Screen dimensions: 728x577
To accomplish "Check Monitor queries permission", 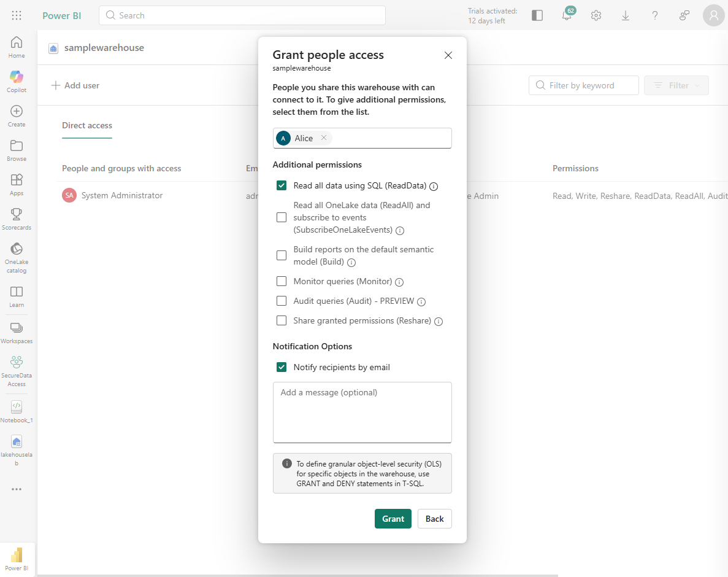I will [282, 281].
